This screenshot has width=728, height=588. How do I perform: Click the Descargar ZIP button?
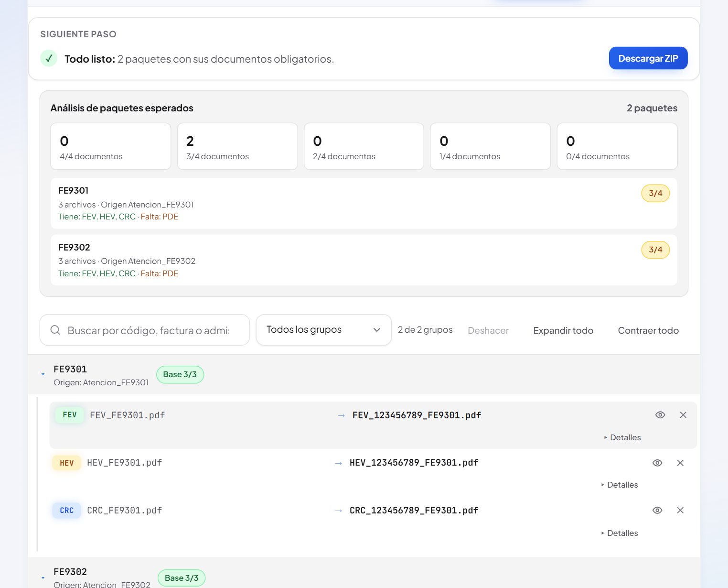point(648,58)
